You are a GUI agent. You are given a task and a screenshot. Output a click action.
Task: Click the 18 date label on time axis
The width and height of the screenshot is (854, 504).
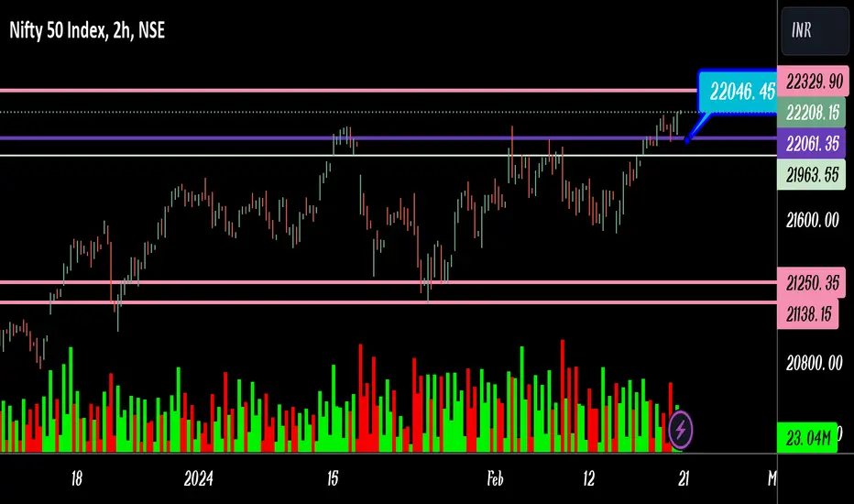[x=76, y=479]
